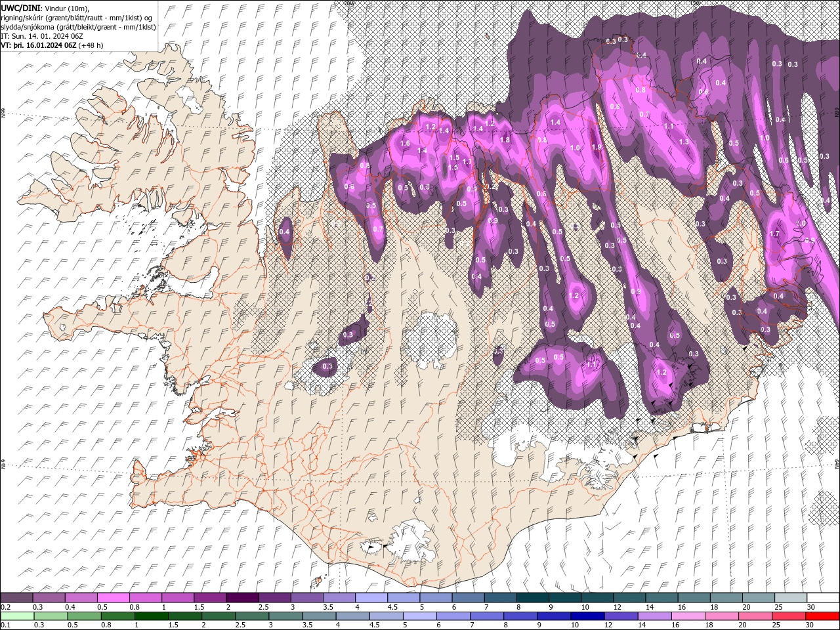
Task: Pick the orchid 0.4 swatch in snow scale
Action: (x=81, y=598)
